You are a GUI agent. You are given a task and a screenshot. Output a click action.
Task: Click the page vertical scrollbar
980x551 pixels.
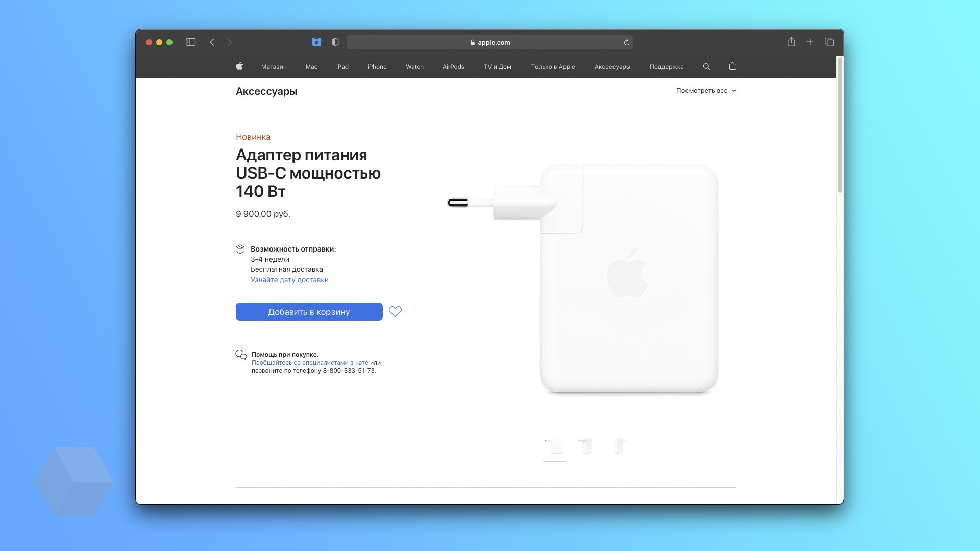[x=840, y=125]
